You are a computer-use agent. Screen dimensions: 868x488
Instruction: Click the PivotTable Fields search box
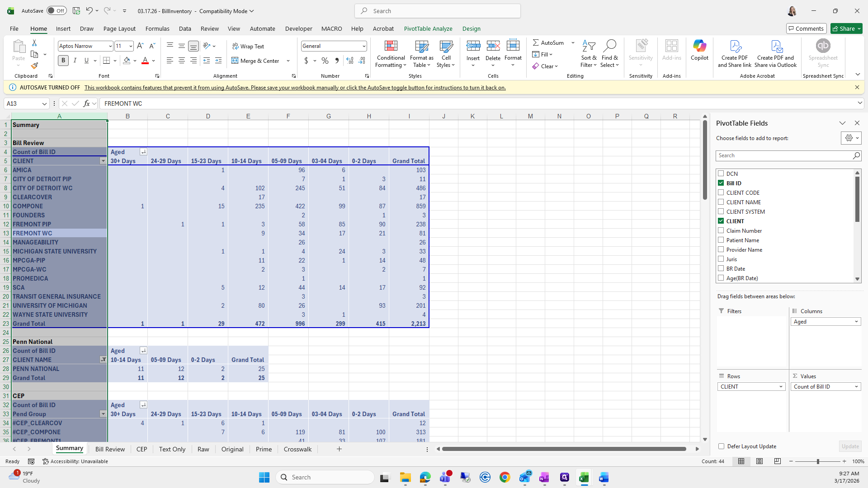(784, 155)
